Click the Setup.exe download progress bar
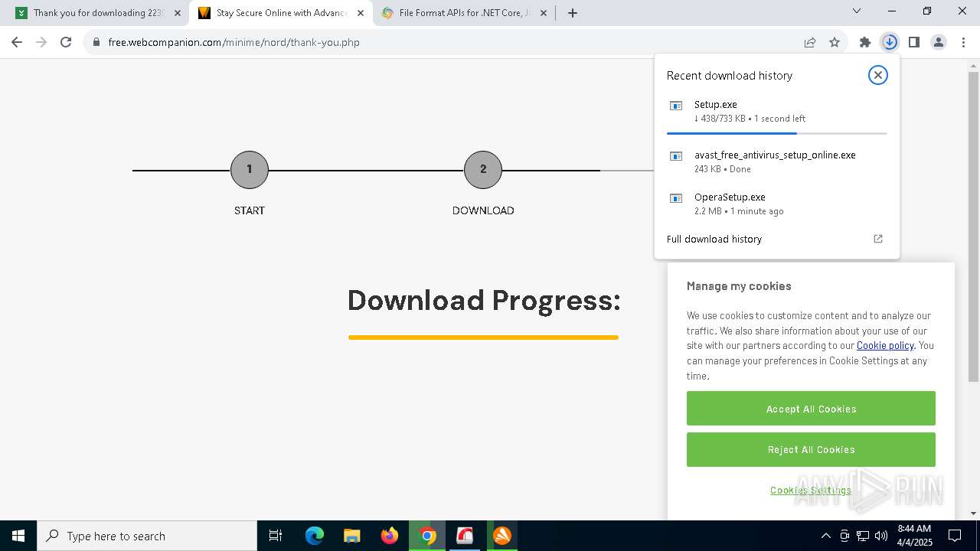Viewport: 980px width, 551px height. (777, 133)
